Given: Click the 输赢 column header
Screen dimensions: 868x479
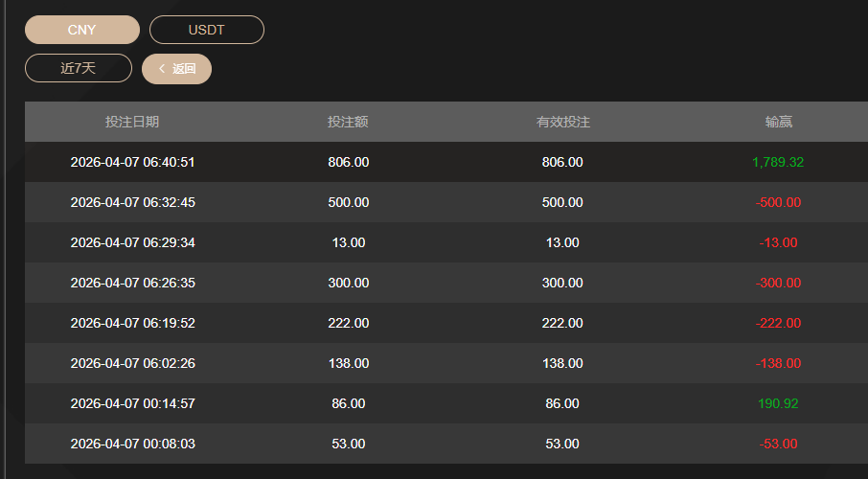Looking at the screenshot, I should tap(778, 122).
